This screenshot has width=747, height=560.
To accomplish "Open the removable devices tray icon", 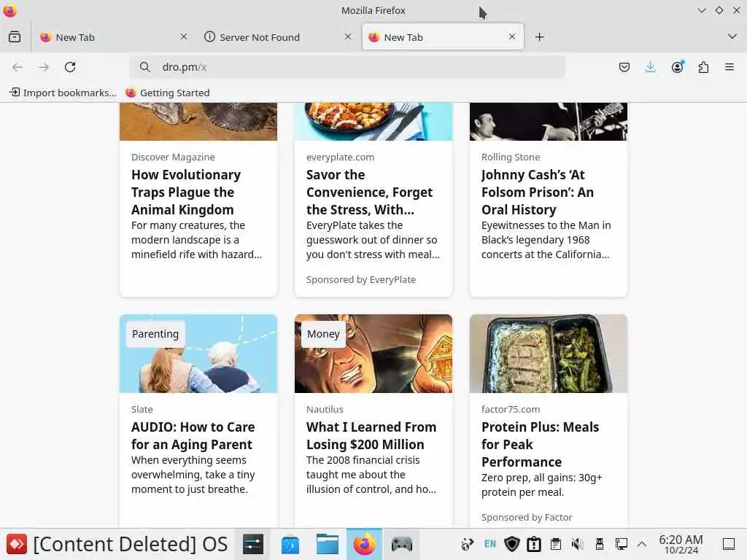I will 600,544.
